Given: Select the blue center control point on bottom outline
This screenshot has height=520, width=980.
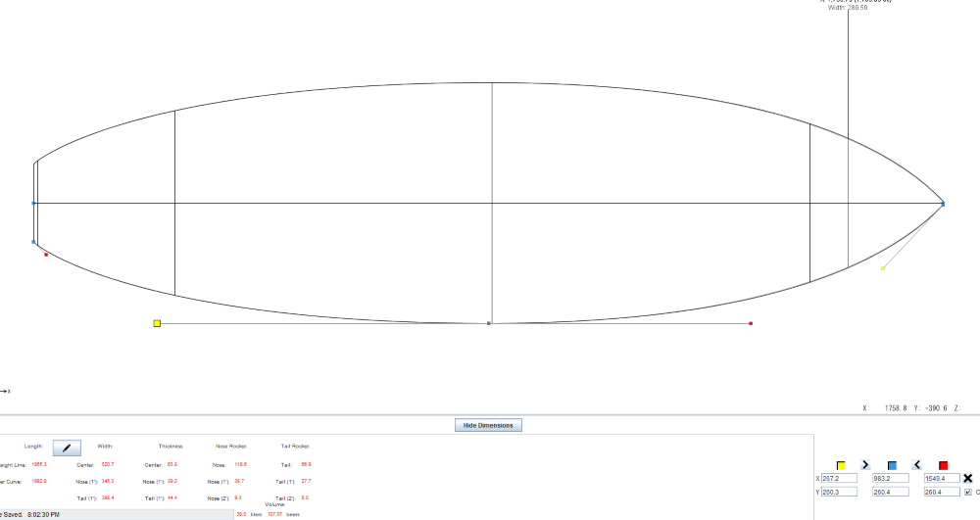Looking at the screenshot, I should tap(489, 323).
